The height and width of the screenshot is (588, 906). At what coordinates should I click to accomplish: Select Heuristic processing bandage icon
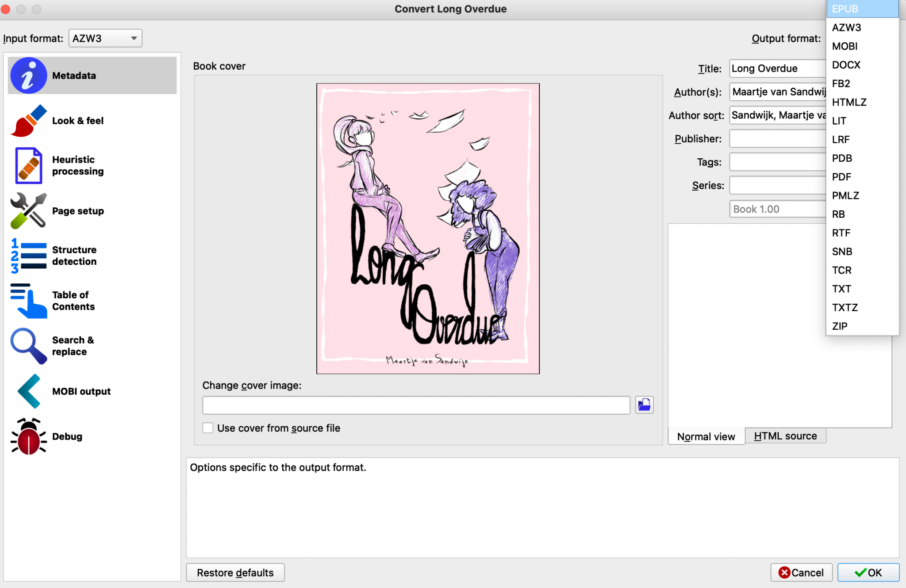28,165
